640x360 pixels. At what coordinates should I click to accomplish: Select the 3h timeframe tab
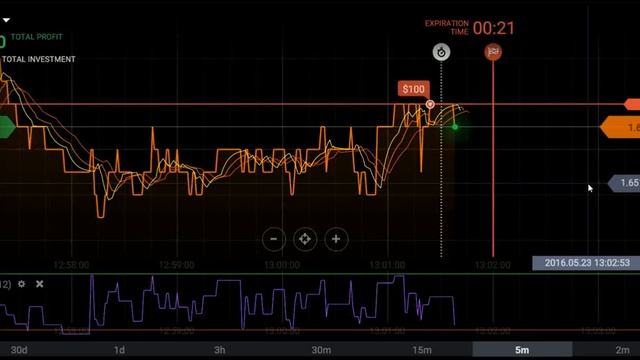click(x=220, y=350)
